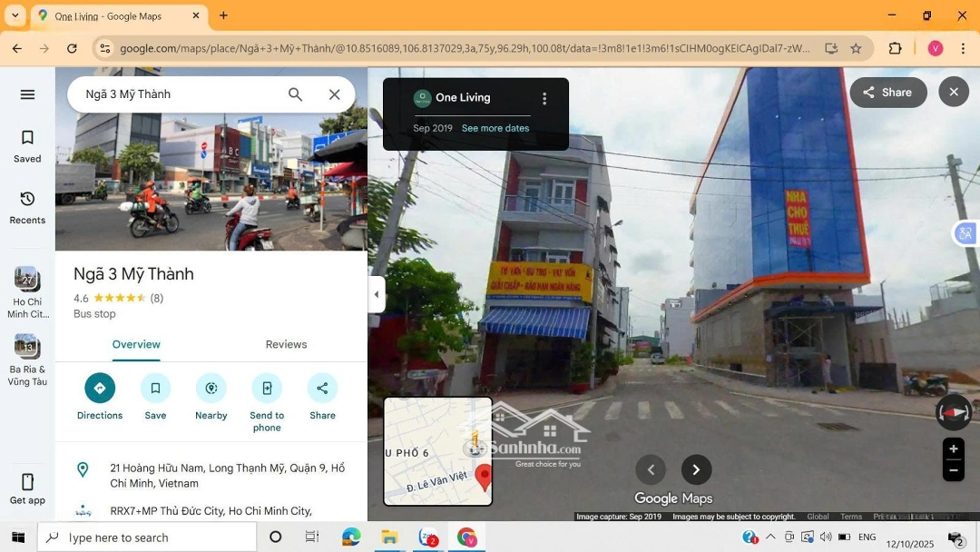Click the Windows taskbar search field
980x552 pixels.
[147, 537]
